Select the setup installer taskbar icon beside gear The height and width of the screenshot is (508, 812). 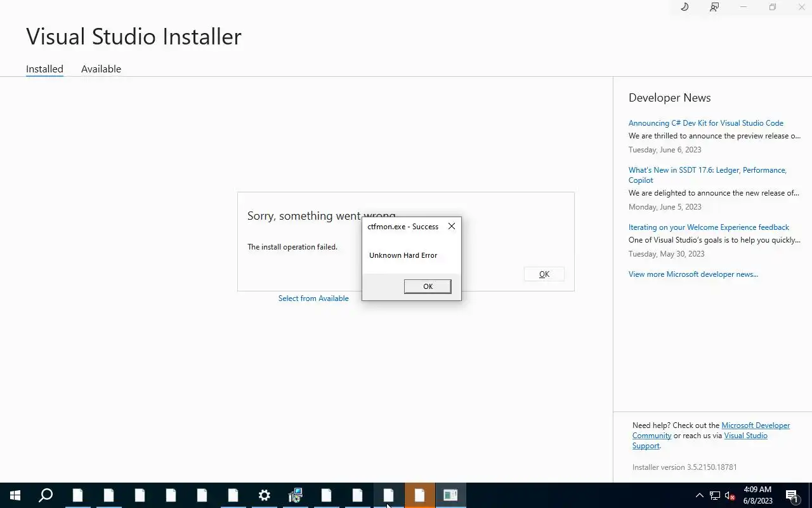coord(295,495)
